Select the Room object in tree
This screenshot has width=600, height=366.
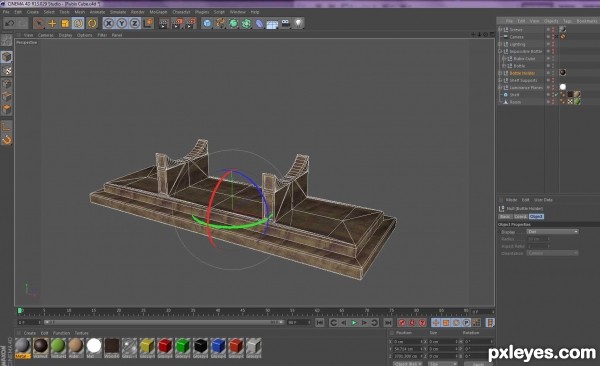(515, 102)
